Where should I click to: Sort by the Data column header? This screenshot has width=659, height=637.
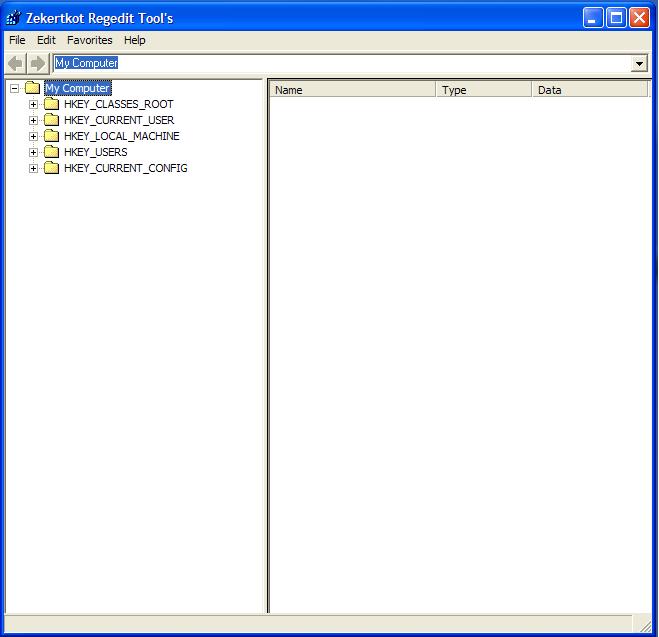pyautogui.click(x=590, y=89)
